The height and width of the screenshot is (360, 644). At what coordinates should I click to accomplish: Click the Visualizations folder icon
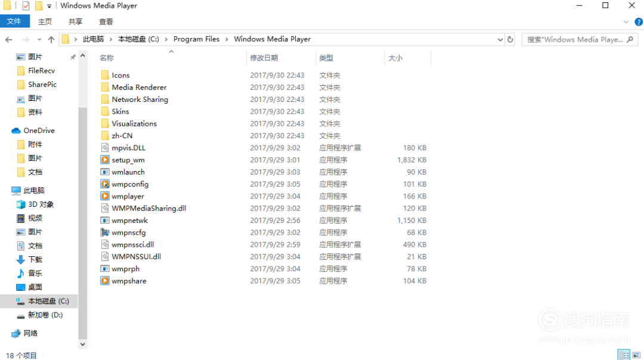click(x=105, y=123)
